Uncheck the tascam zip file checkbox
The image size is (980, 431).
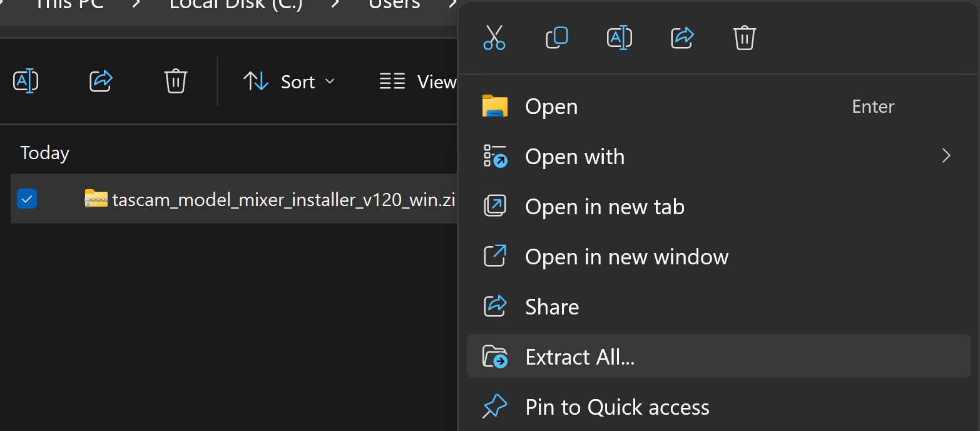[27, 199]
